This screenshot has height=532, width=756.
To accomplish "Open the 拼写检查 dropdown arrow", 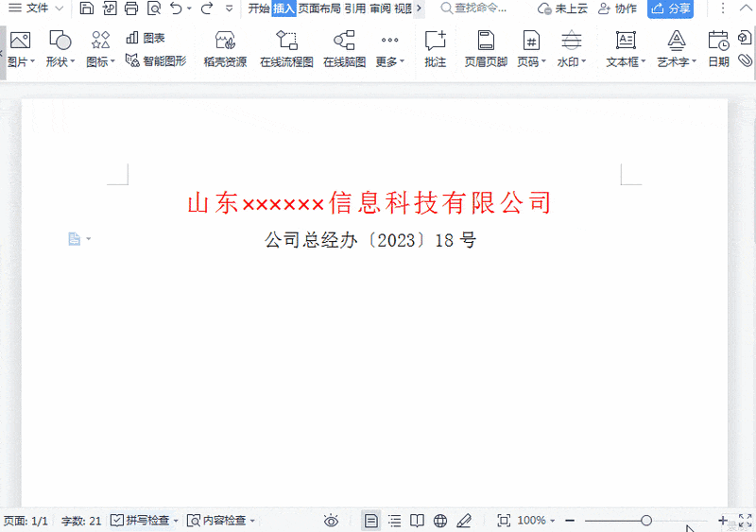I will coord(176,521).
